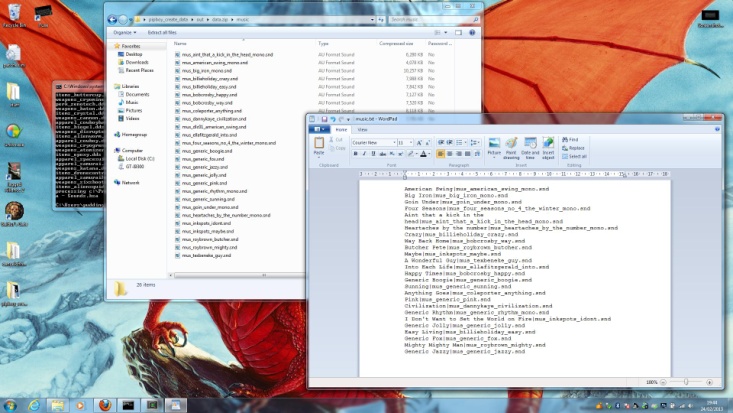Open the Explorer address bar history dropdown

coord(372,20)
